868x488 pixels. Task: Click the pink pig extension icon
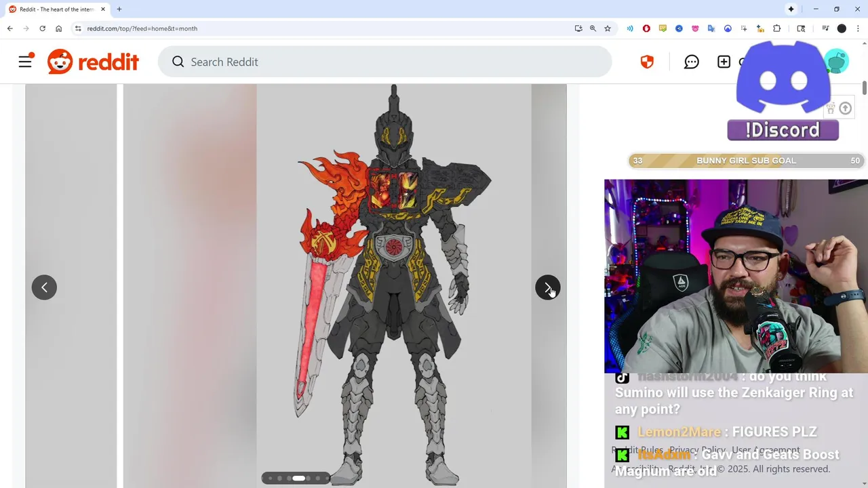click(695, 28)
